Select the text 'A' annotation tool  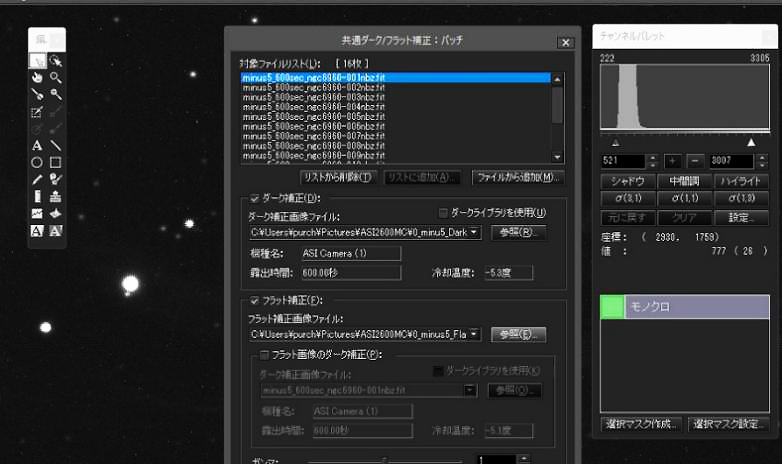click(x=37, y=146)
